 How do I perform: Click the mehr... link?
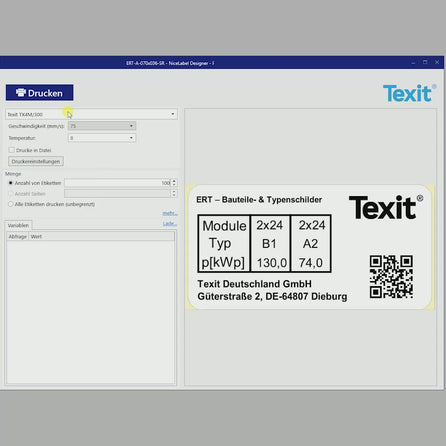tap(170, 213)
